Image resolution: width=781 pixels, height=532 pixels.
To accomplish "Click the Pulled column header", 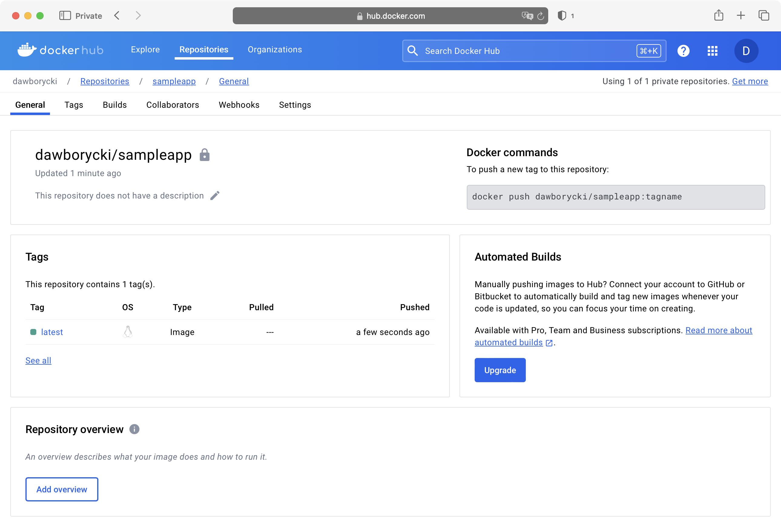I will (261, 307).
